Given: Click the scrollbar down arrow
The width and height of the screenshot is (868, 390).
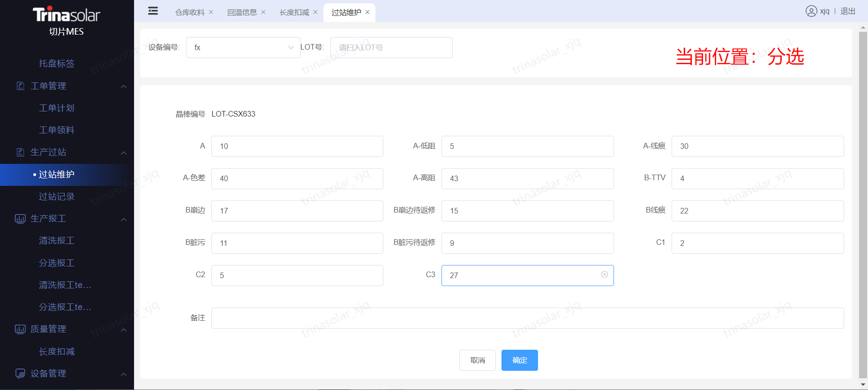Looking at the screenshot, I should pos(863,385).
